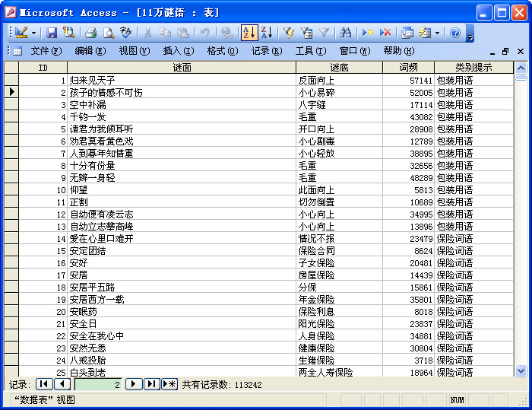
Task: Click the vertical scrollbar up arrow
Action: point(521,68)
